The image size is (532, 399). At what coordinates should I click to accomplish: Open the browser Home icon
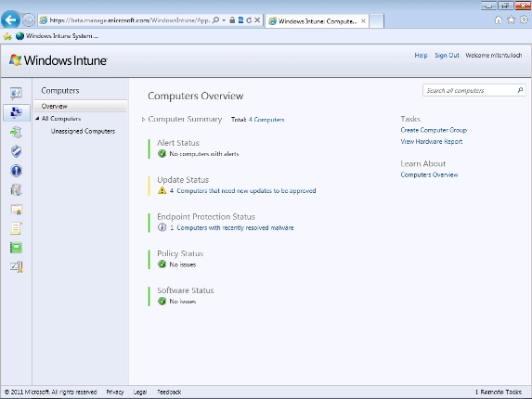[x=498, y=20]
